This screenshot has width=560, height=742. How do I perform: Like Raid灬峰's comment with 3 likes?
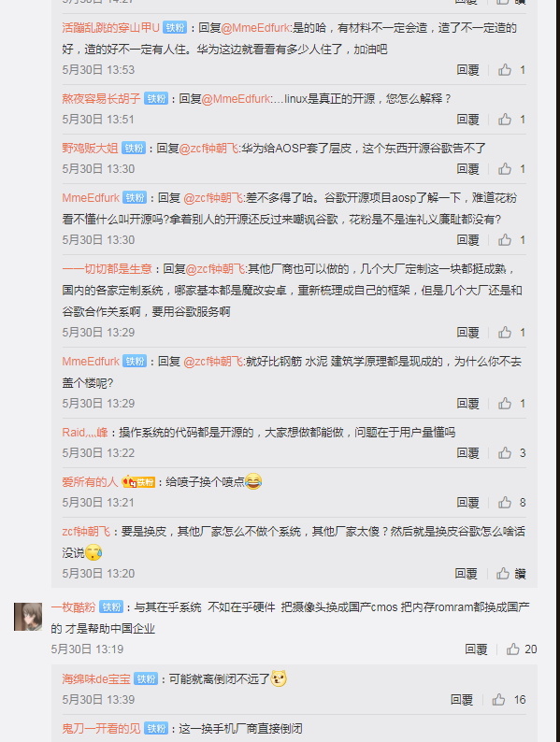click(x=505, y=453)
